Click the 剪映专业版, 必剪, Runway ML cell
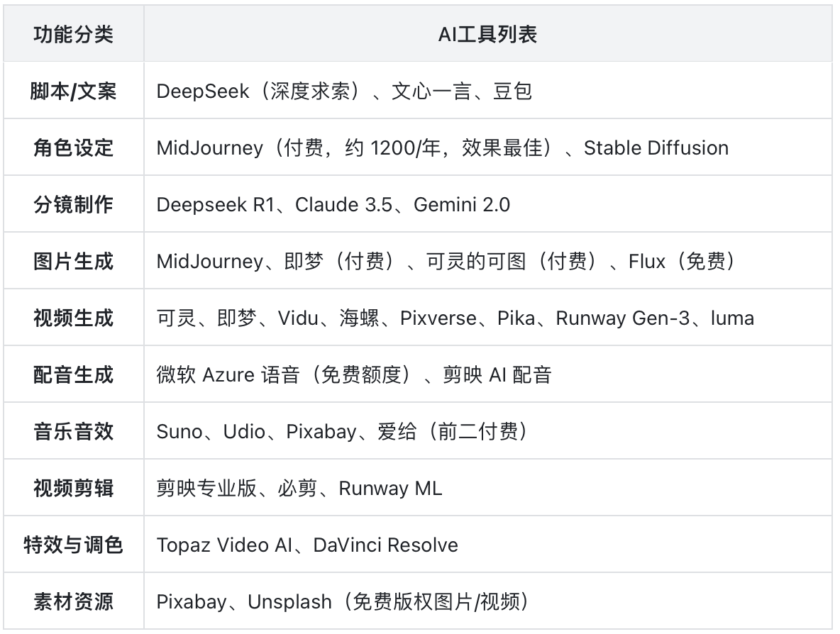 click(x=299, y=489)
